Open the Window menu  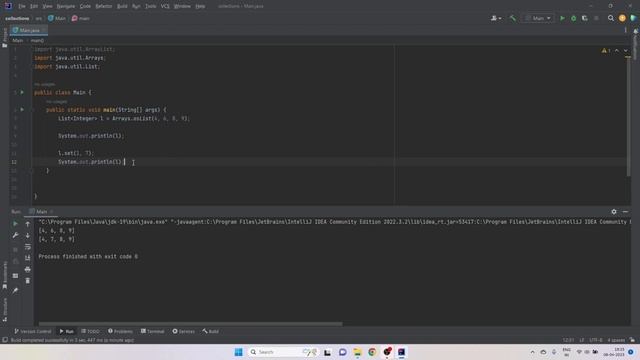click(x=182, y=6)
